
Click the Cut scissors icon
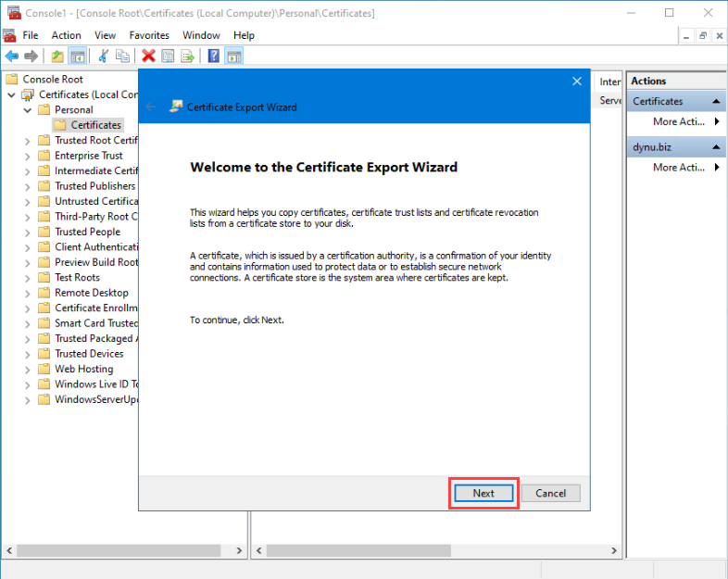click(103, 57)
